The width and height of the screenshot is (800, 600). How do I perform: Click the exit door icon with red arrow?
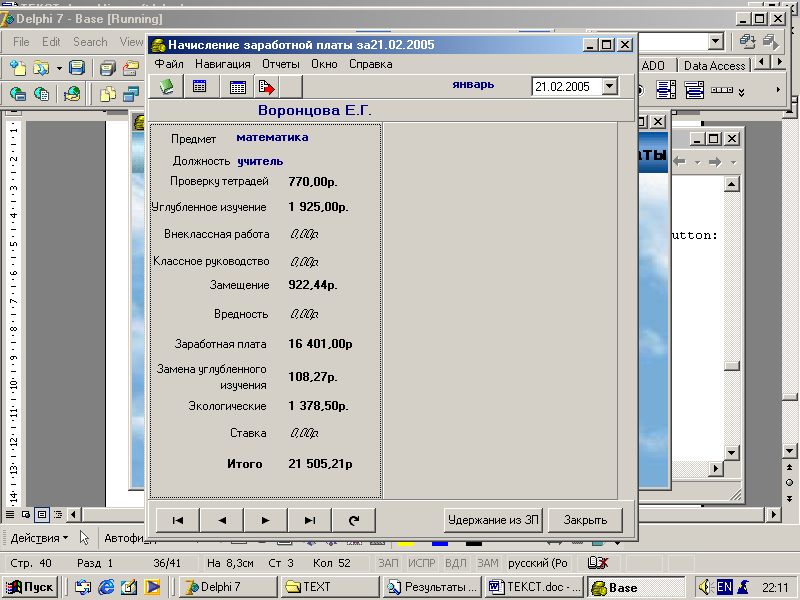pyautogui.click(x=267, y=87)
